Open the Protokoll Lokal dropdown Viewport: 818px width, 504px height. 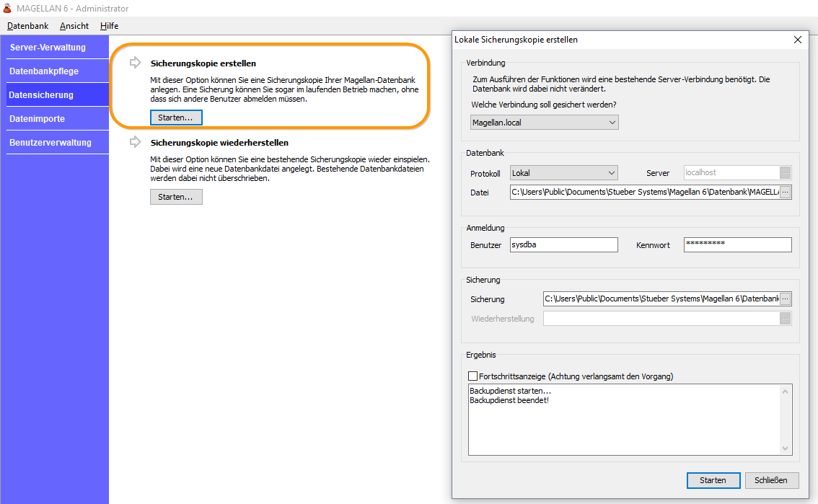(563, 173)
